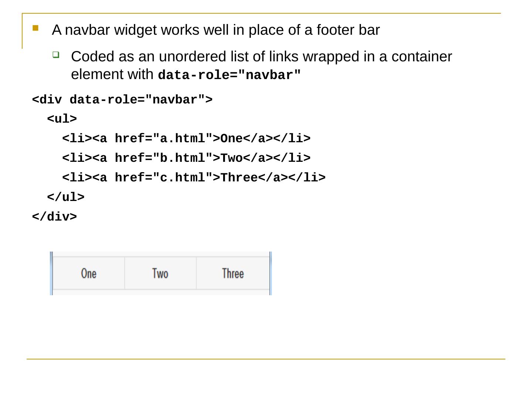Viewport: 532px width, 399px height.
Task: Click the opening div data-role navbar code line
Action: (122, 100)
